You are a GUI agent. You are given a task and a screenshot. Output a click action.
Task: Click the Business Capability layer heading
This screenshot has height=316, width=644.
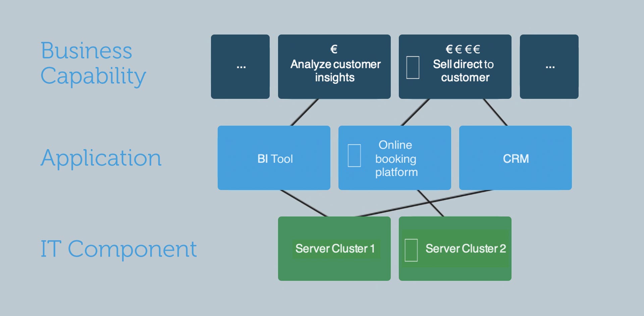click(93, 63)
